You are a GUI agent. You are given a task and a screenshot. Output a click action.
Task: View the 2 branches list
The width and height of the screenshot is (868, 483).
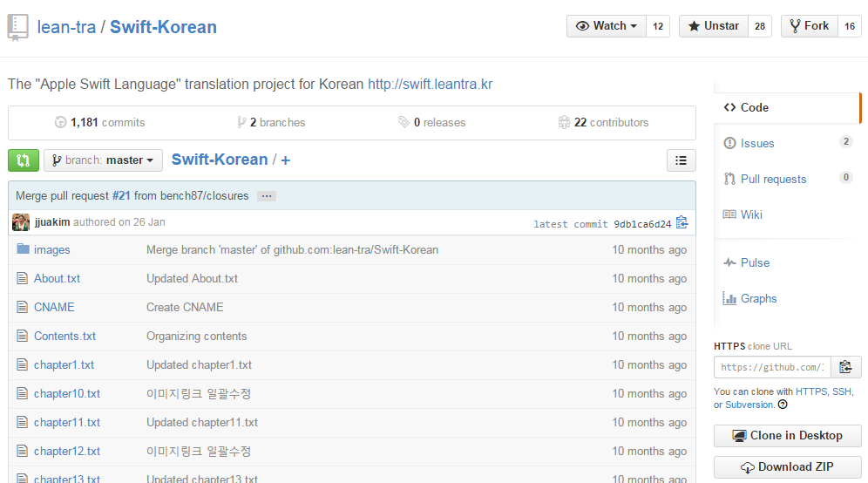(x=271, y=122)
